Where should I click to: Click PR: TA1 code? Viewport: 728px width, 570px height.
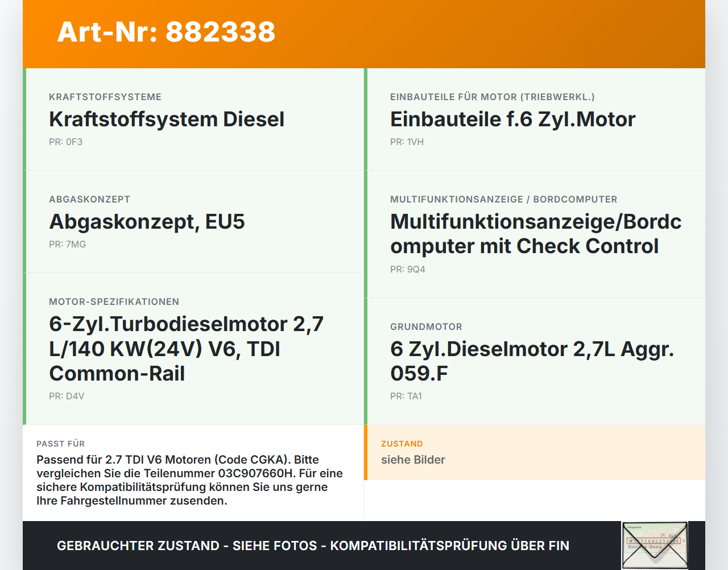point(406,396)
